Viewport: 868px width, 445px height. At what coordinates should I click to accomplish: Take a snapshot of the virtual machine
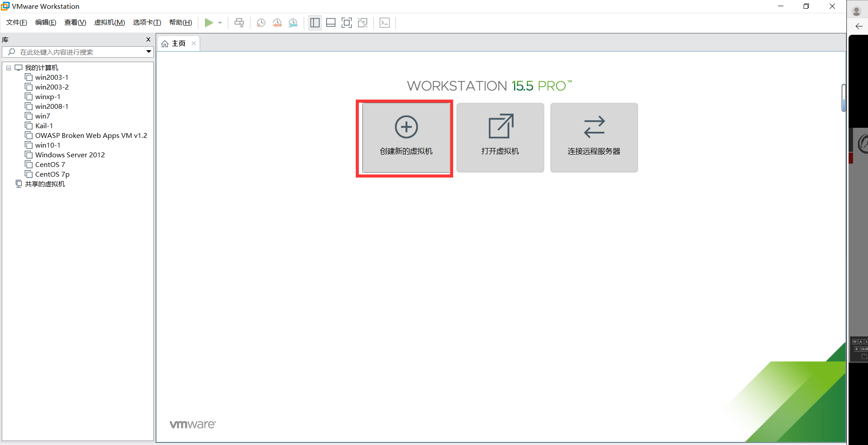(261, 22)
